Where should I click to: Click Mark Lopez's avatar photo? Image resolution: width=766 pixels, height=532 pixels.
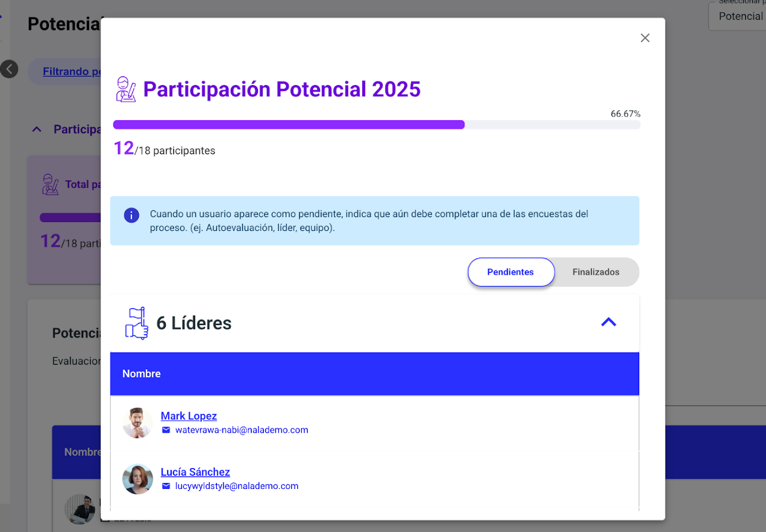138,423
